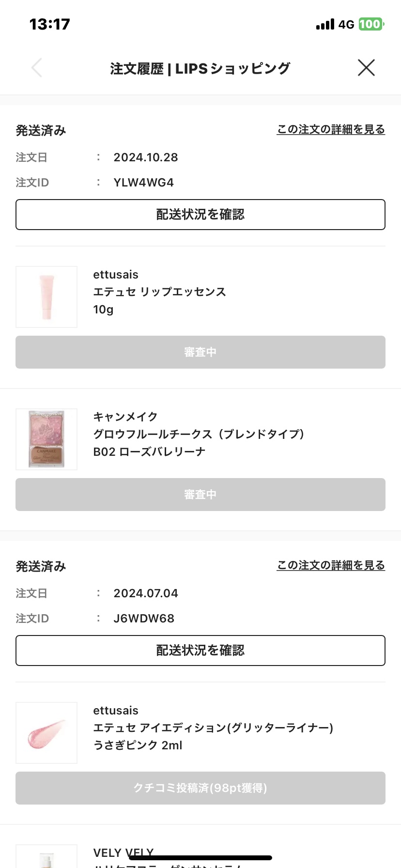Tap the order ID YLW4WG4 text
Image resolution: width=401 pixels, height=868 pixels.
click(143, 183)
